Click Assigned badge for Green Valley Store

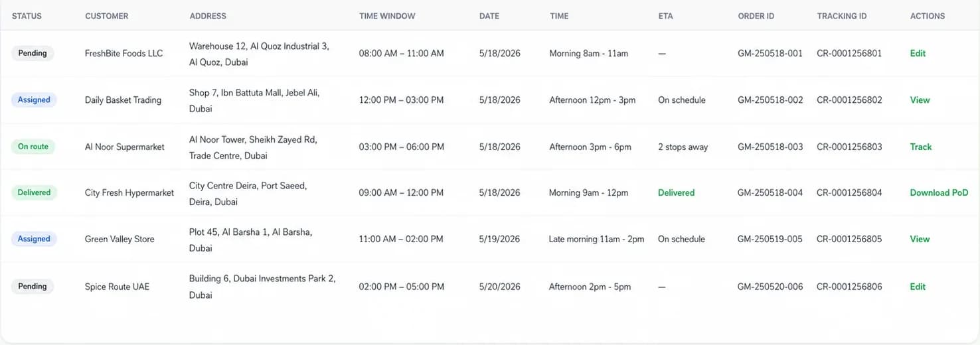coord(34,239)
